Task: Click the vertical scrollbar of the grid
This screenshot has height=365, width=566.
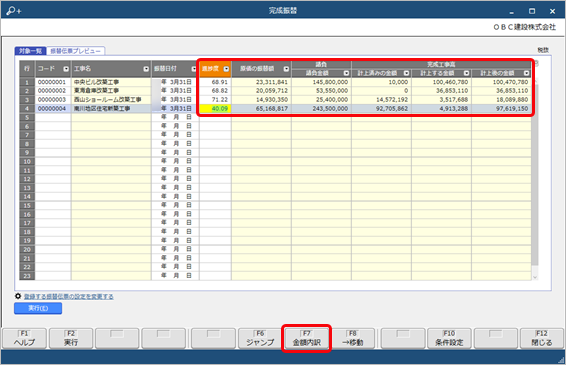Action: point(535,175)
